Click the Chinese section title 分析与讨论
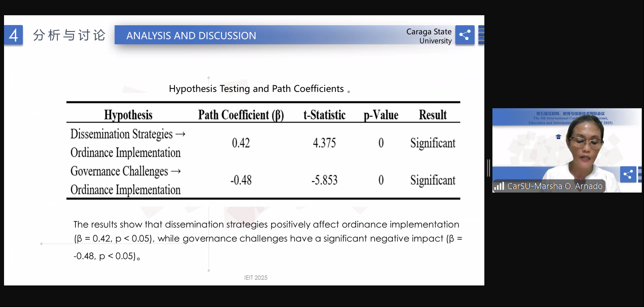 click(69, 35)
